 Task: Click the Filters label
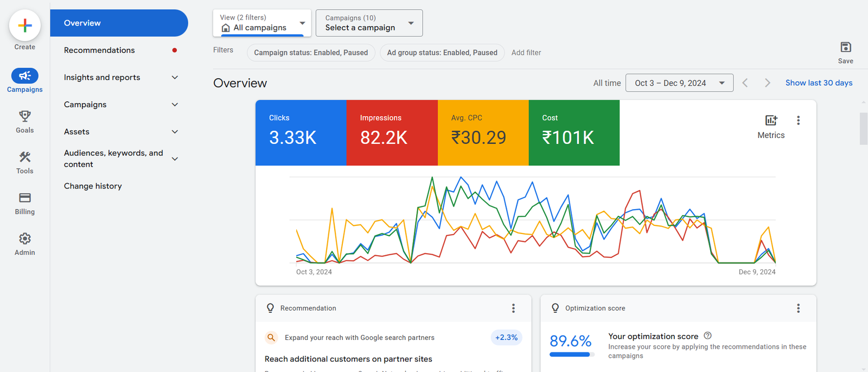tap(223, 50)
